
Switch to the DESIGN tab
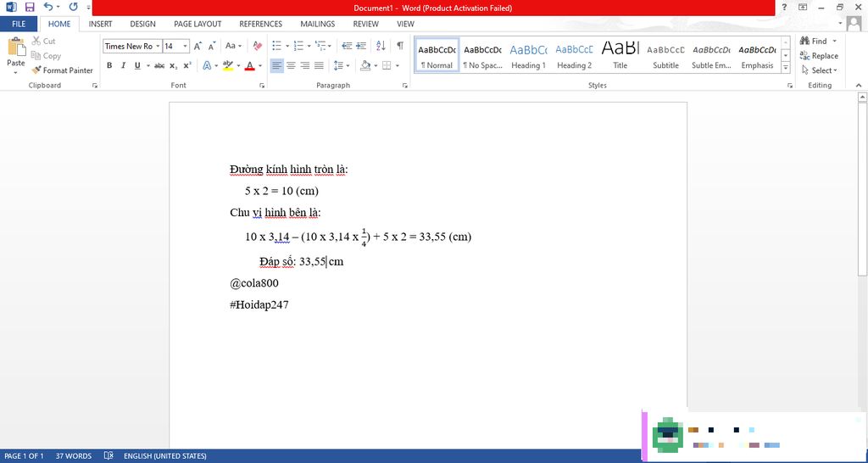[x=142, y=24]
